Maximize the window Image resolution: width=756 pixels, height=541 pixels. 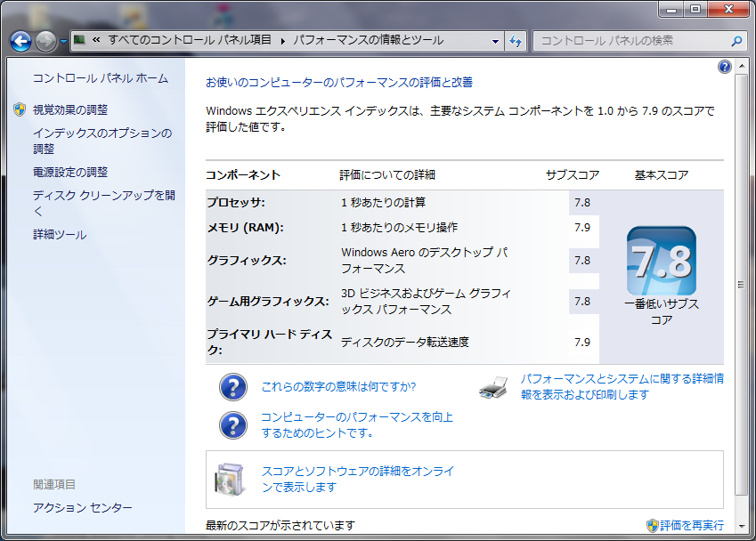pyautogui.click(x=695, y=9)
